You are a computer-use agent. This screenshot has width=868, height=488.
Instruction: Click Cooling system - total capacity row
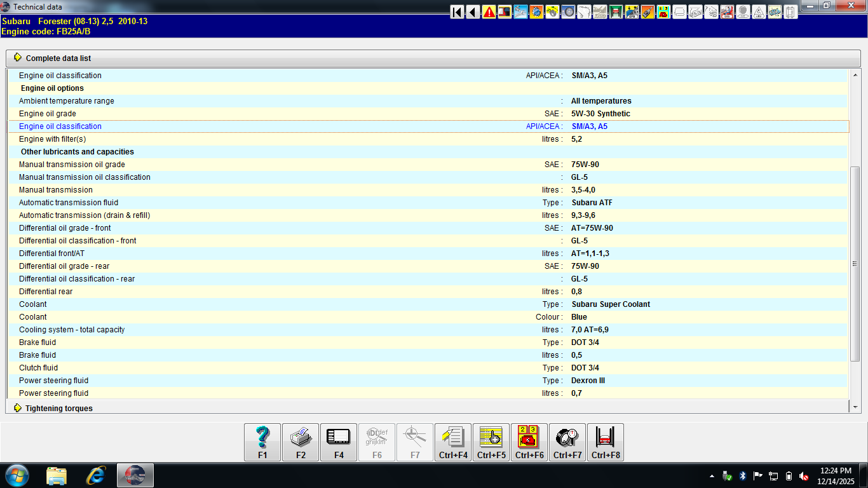pos(428,330)
